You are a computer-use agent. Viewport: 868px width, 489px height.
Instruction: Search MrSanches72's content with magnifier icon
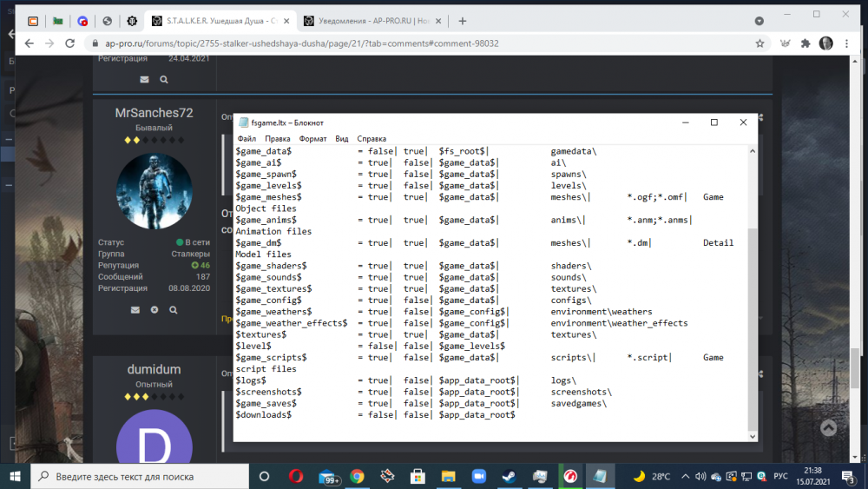pos(174,309)
